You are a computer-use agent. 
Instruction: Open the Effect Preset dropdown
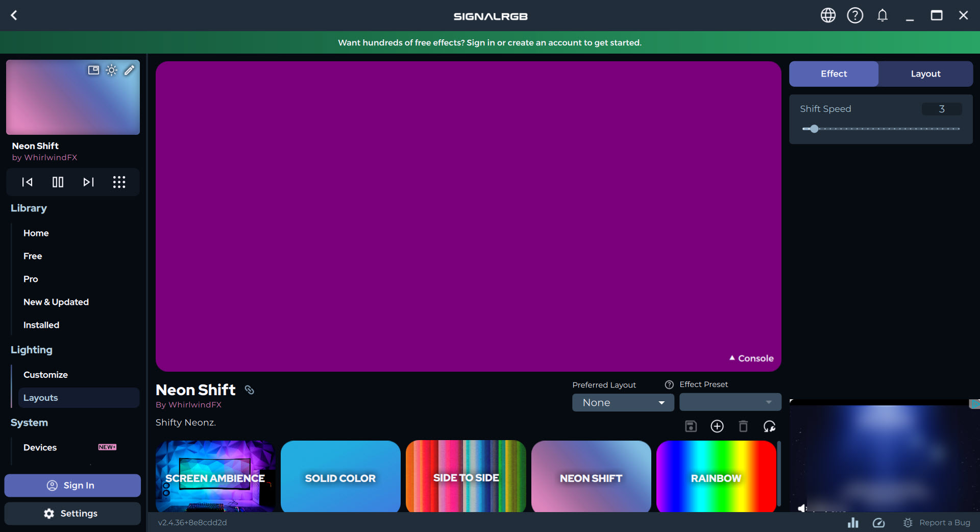coord(730,402)
